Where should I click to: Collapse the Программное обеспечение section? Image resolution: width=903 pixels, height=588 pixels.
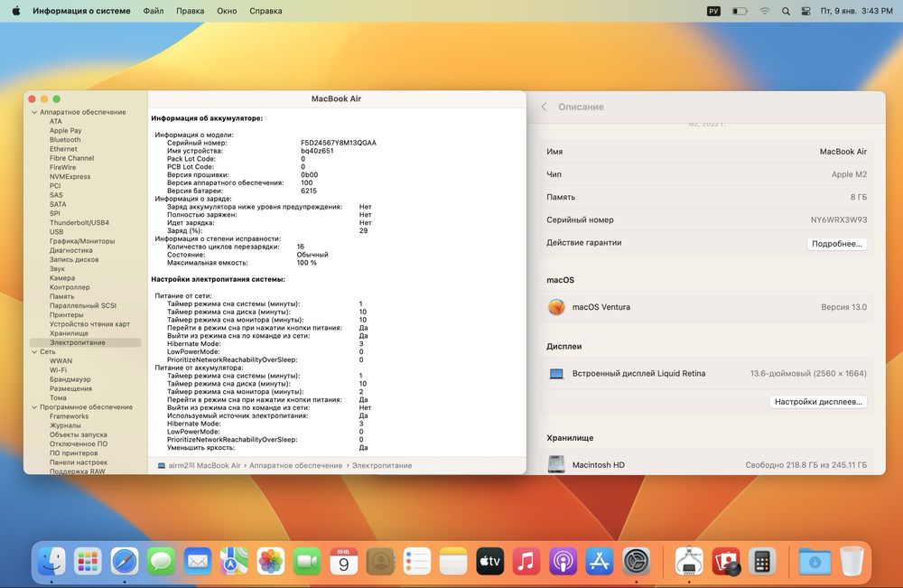click(x=34, y=407)
